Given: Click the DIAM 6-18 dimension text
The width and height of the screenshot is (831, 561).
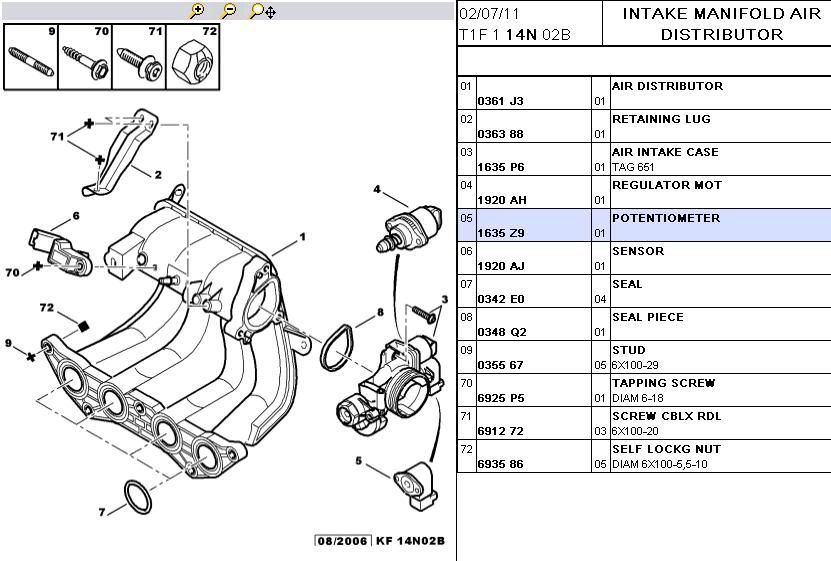Looking at the screenshot, I should pyautogui.click(x=638, y=398).
